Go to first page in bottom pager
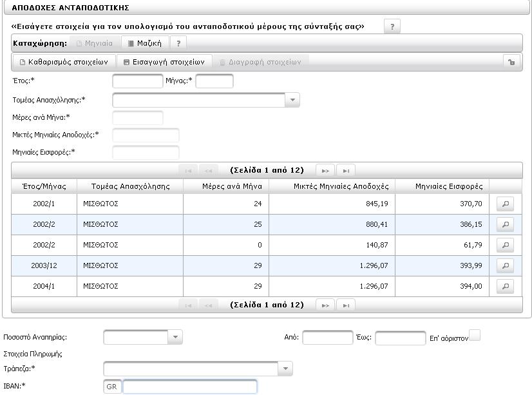The height and width of the screenshot is (395, 532). coord(188,305)
